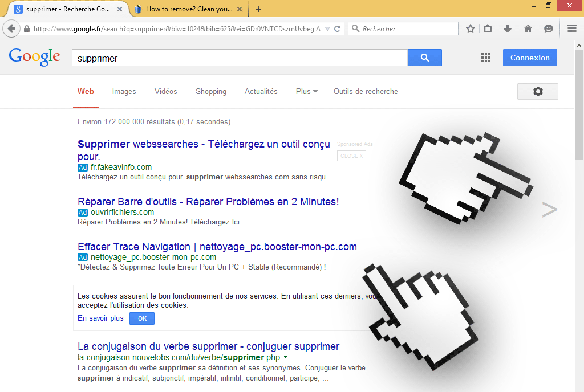Open the green arrow next to la-conjugaison URL
Viewport: 584px width, 392px height.
click(286, 357)
